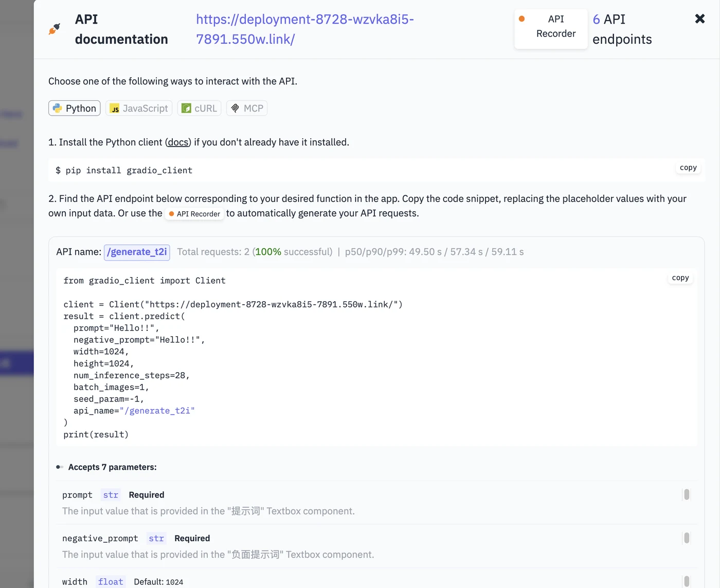Screen dimensions: 720x588
Task: Select the Python tab
Action: click(x=75, y=108)
